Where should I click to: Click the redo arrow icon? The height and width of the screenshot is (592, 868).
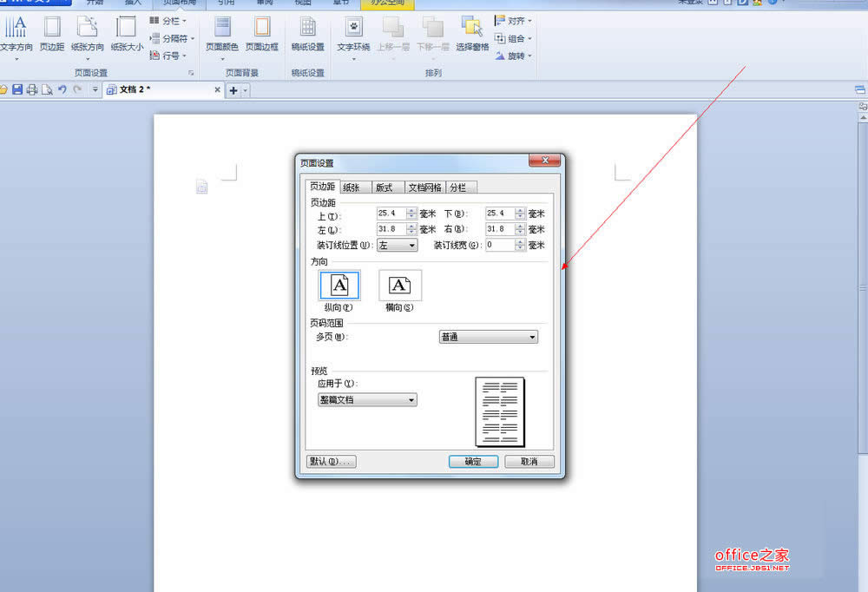(x=77, y=89)
